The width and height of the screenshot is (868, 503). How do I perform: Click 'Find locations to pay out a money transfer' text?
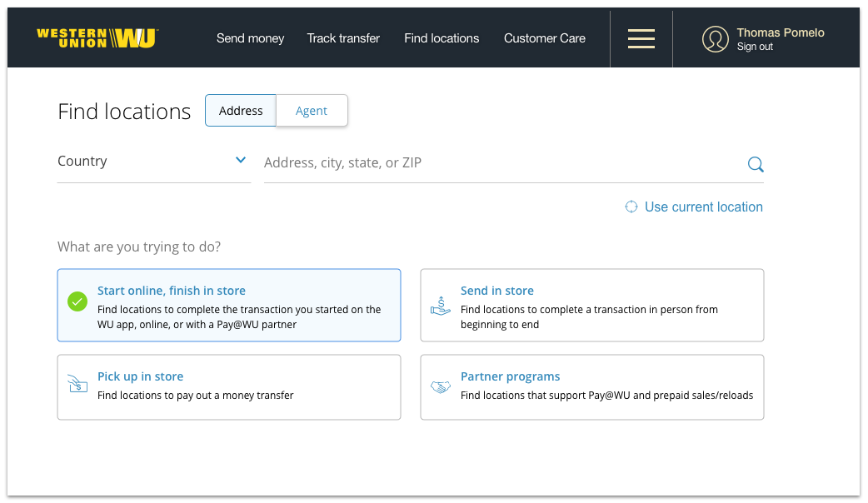pyautogui.click(x=196, y=395)
